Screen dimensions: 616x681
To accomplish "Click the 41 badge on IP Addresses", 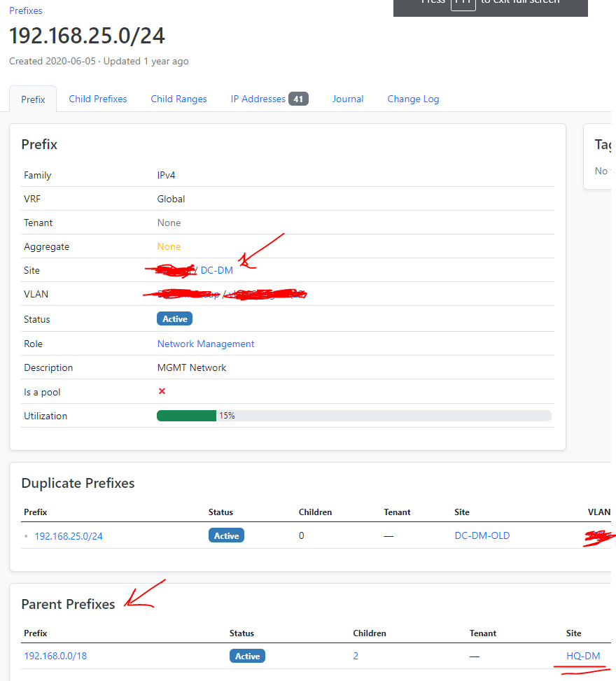I will pyautogui.click(x=298, y=99).
